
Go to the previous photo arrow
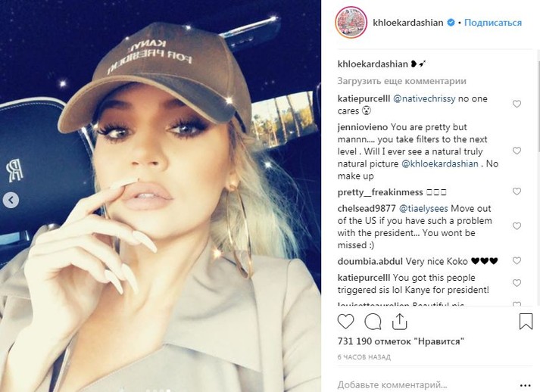(x=11, y=200)
